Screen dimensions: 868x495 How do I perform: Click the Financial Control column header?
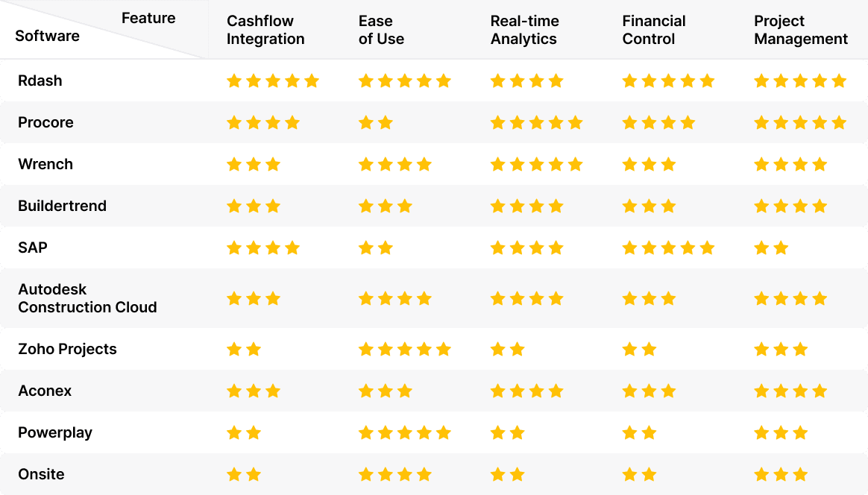point(653,30)
